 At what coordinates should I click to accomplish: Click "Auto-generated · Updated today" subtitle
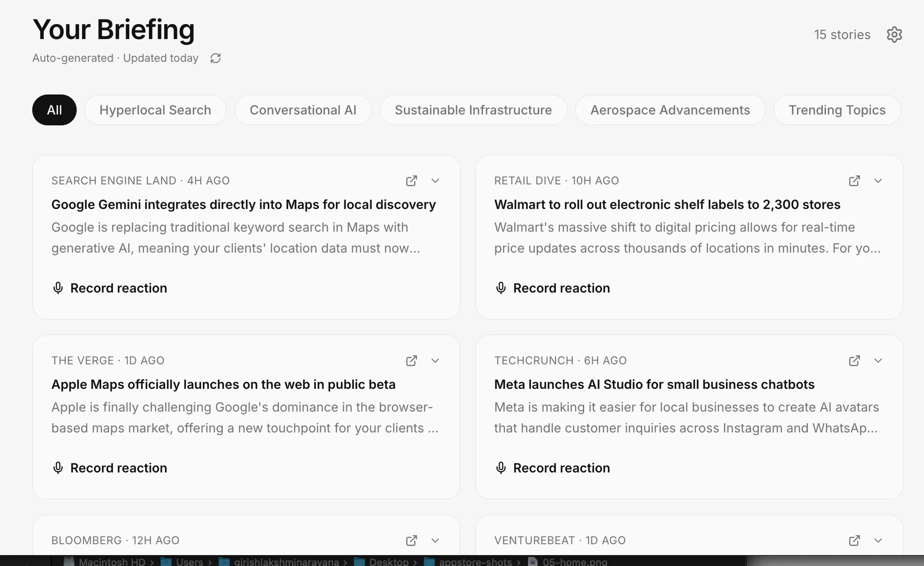point(115,58)
